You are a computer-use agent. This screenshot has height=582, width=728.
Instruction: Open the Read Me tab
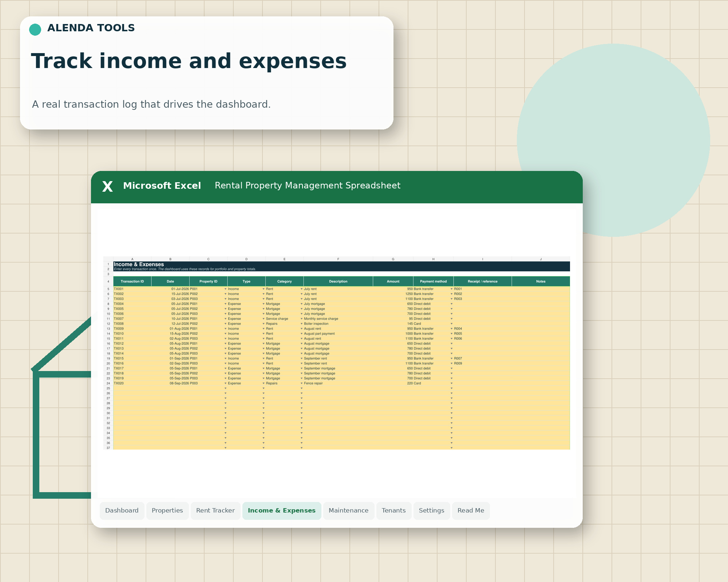471,511
